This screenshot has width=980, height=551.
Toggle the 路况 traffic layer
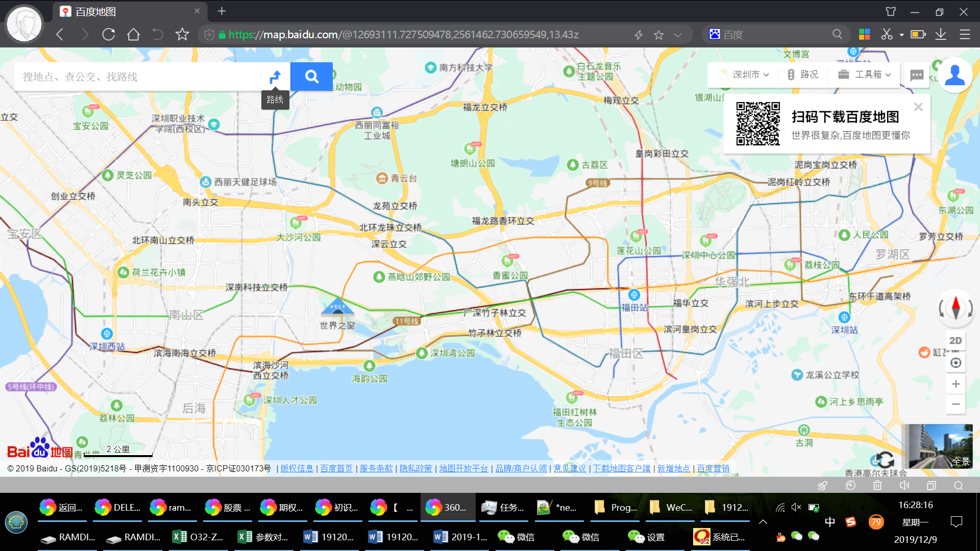tap(803, 74)
